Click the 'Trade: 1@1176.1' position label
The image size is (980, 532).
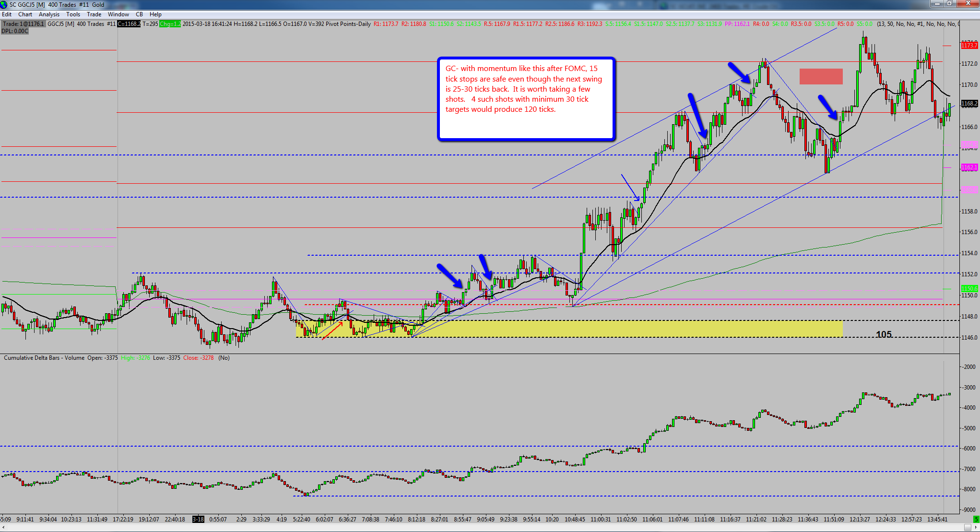[x=24, y=24]
